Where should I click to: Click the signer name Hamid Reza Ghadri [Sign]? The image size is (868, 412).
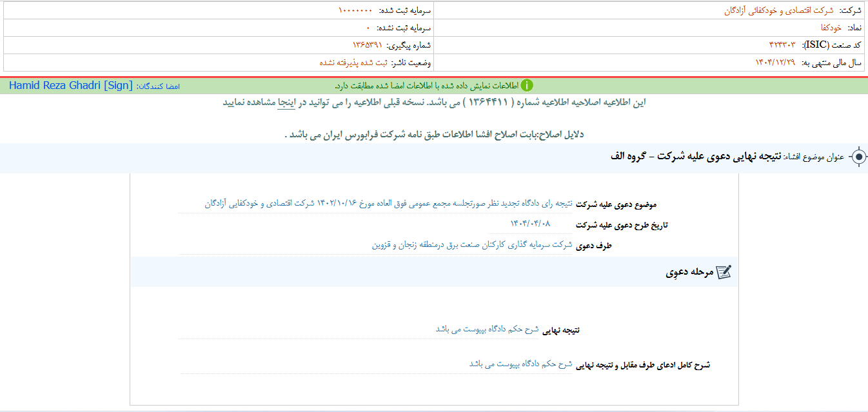coord(71,86)
